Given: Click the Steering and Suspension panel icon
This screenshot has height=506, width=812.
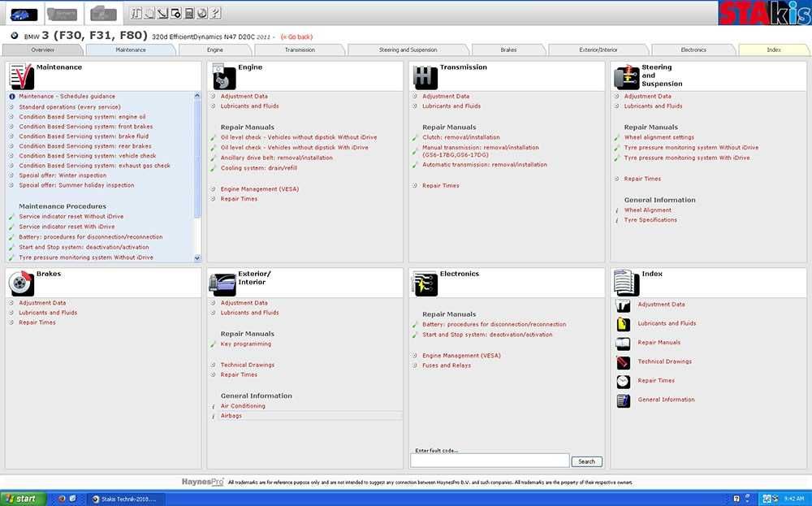Looking at the screenshot, I should (627, 77).
